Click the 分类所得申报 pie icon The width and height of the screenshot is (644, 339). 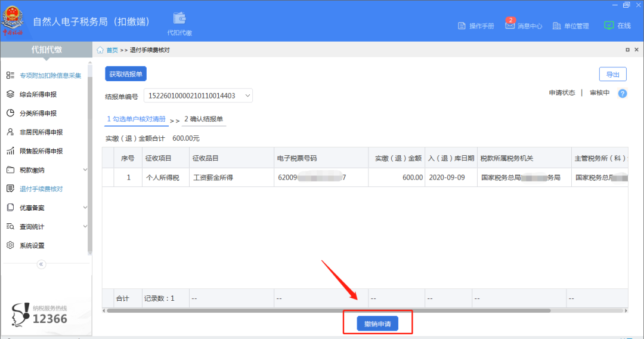(10, 113)
